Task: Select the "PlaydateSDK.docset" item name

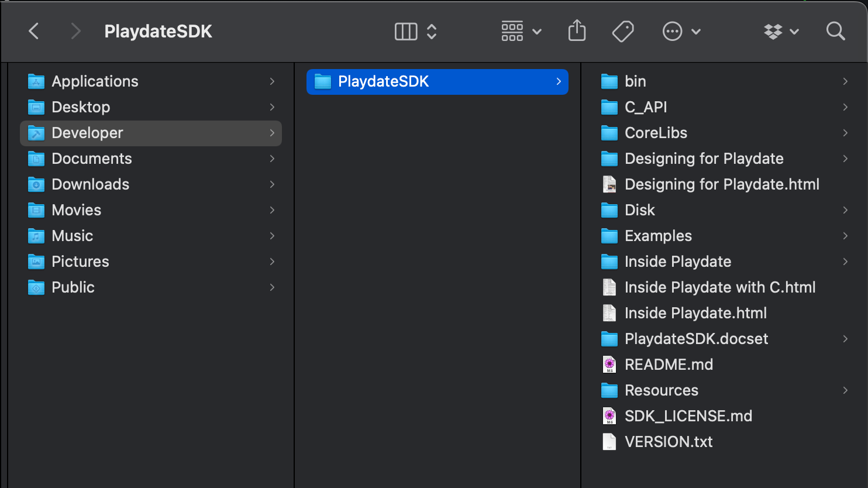Action: click(696, 339)
